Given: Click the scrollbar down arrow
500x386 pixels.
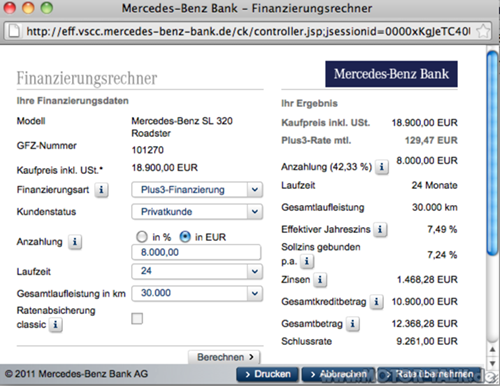Looking at the screenshot, I should click(492, 362).
